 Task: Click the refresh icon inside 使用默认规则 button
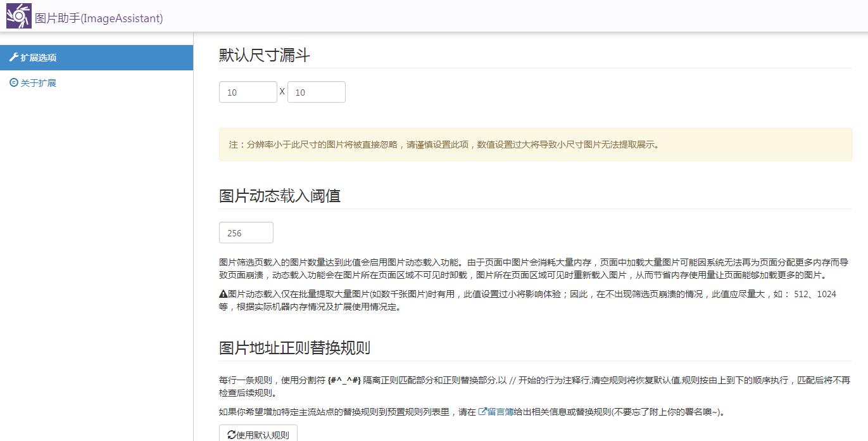click(x=231, y=434)
